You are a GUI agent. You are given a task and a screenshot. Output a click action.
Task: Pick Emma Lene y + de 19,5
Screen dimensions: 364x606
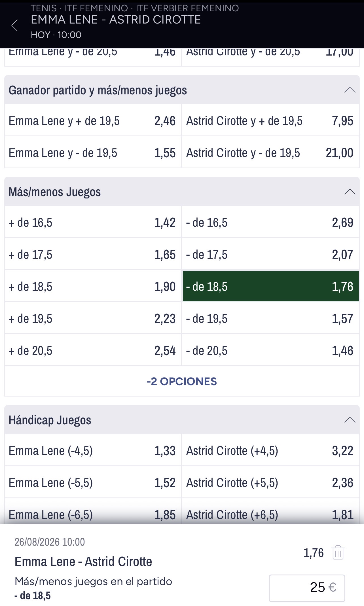(x=93, y=121)
